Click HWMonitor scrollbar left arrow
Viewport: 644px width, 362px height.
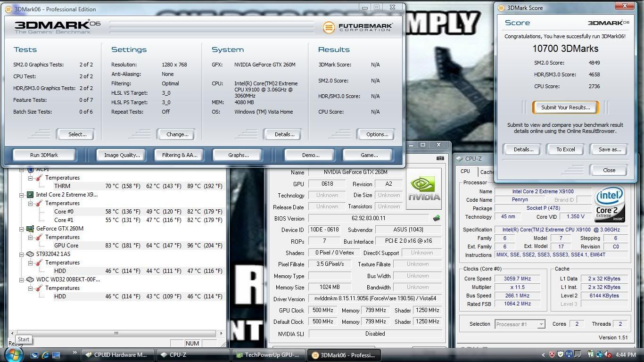(x=13, y=333)
